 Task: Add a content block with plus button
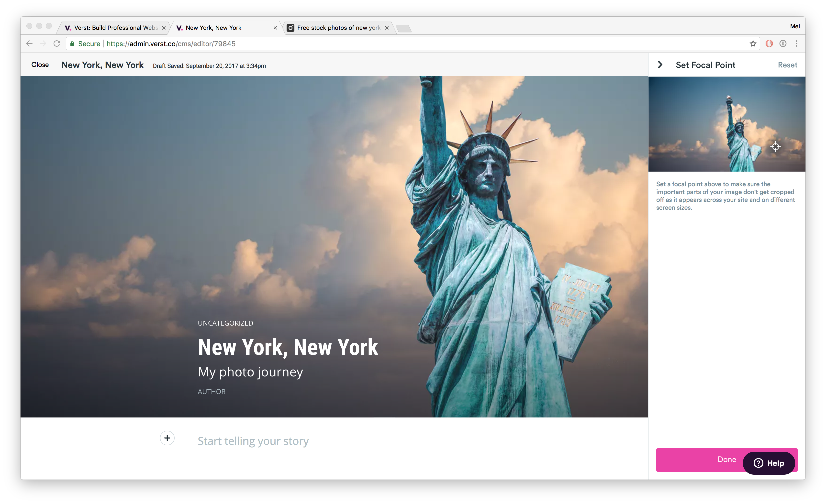coord(167,438)
